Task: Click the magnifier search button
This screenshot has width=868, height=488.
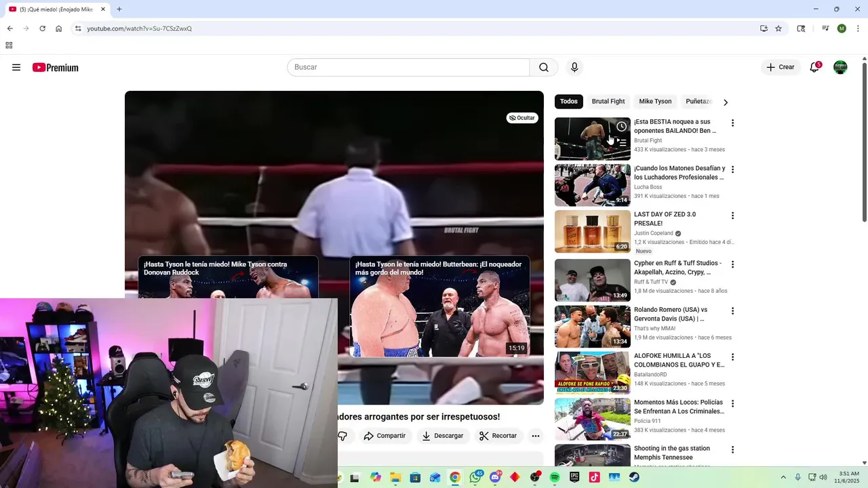Action: pos(544,67)
